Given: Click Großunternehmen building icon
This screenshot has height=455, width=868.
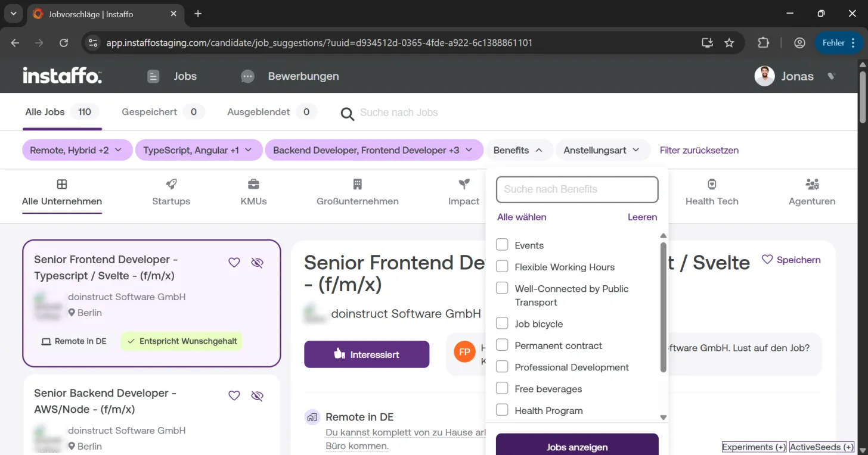Looking at the screenshot, I should 358,184.
